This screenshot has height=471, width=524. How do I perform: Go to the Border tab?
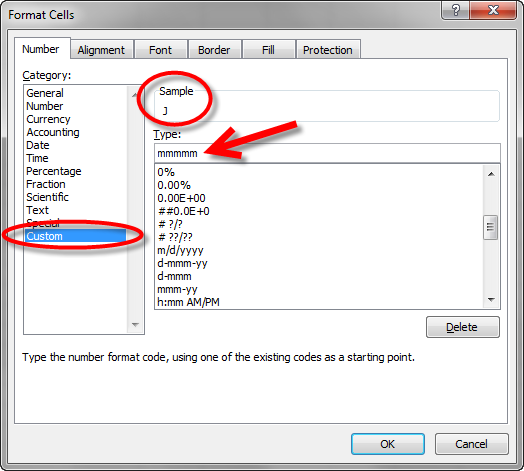point(214,50)
